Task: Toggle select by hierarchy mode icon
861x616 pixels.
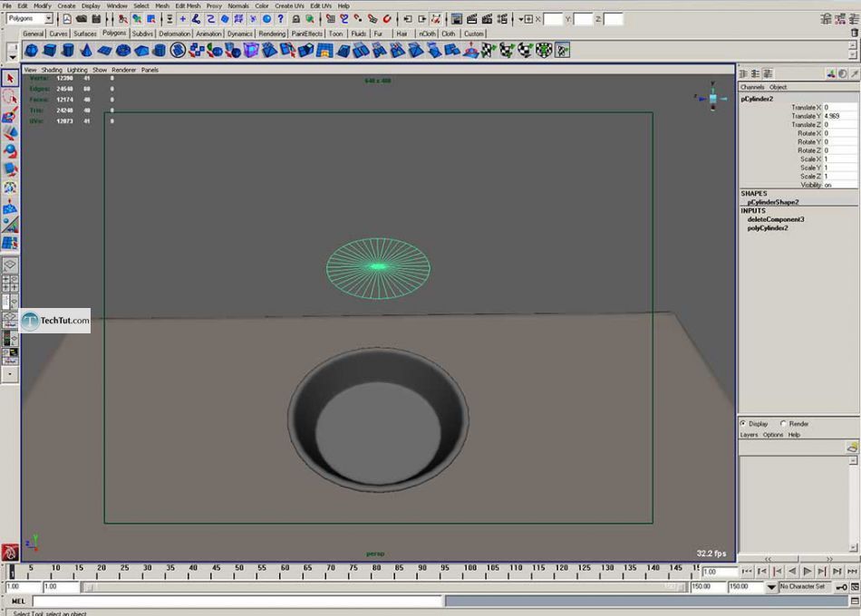Action: (122, 19)
